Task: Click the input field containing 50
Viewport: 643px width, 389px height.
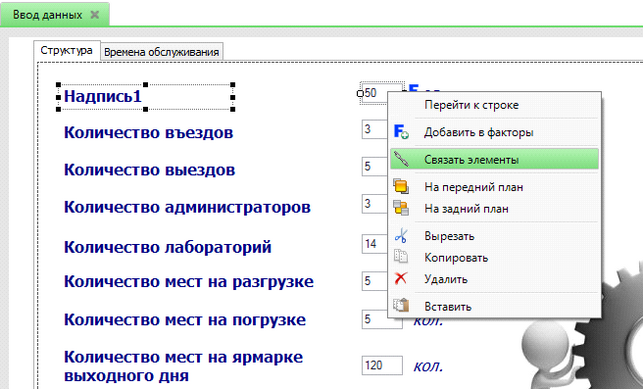Action: point(374,93)
